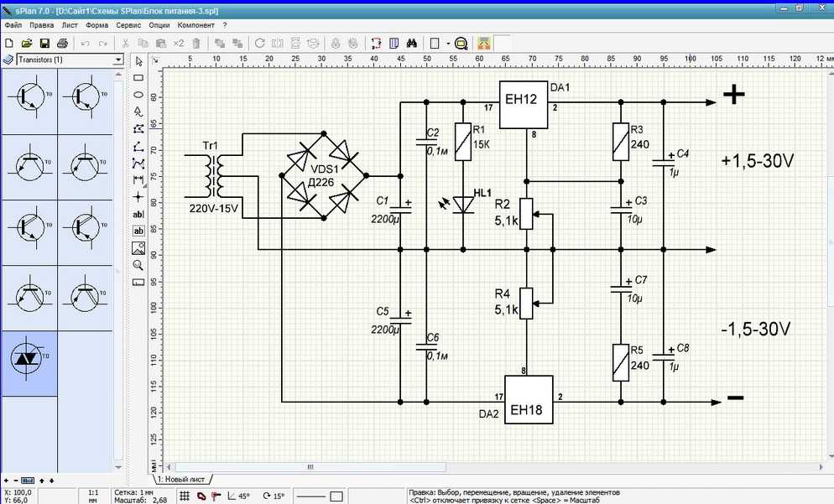
Task: Select the insert image tool
Action: (138, 248)
